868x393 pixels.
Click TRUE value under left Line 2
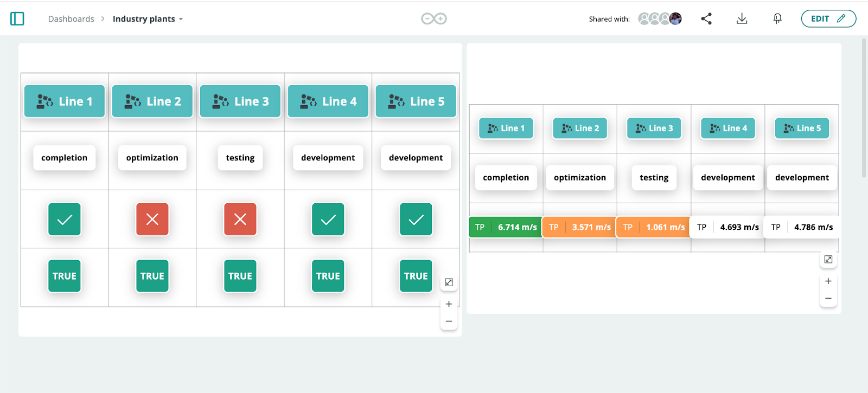point(152,276)
